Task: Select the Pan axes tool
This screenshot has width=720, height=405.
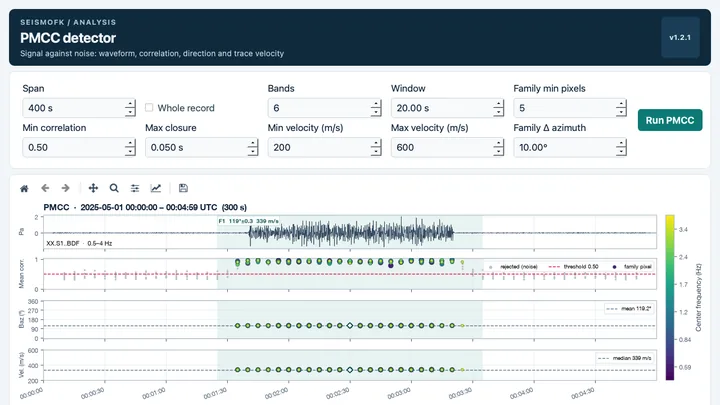Action: 93,188
